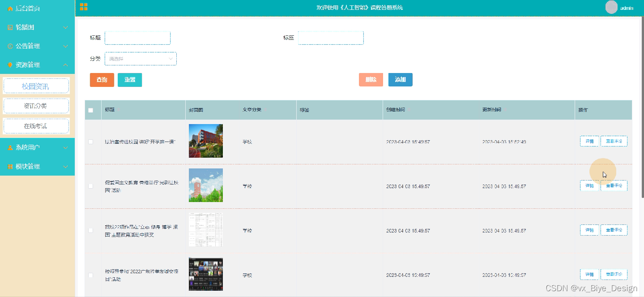The width and height of the screenshot is (644, 297).
Task: Click the 标题 search input field
Action: click(x=137, y=38)
